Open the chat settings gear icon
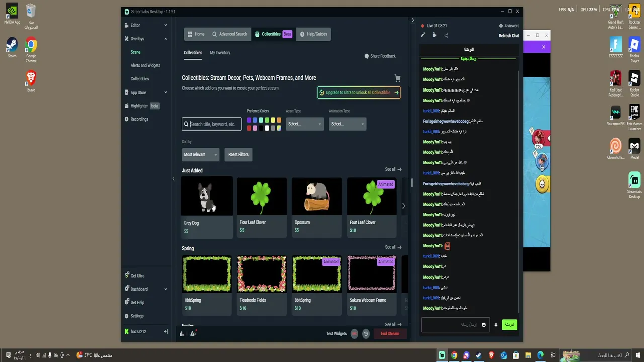644x362 pixels. click(x=496, y=325)
